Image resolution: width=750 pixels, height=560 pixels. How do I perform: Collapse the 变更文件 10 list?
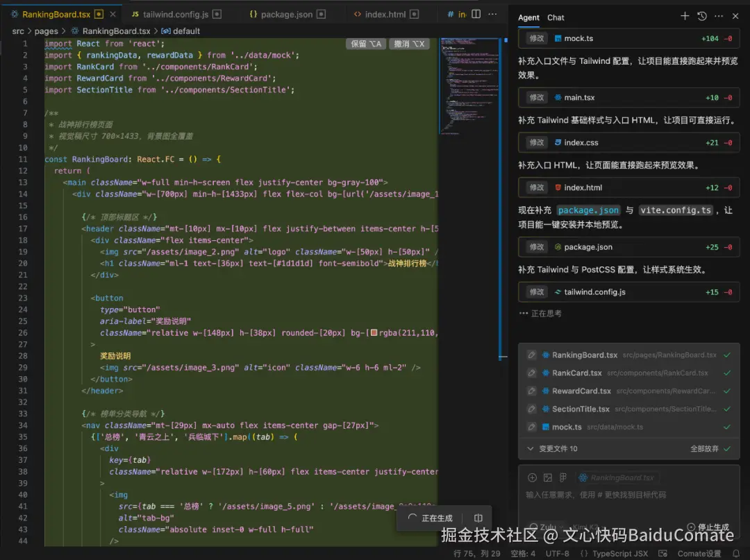click(x=530, y=449)
